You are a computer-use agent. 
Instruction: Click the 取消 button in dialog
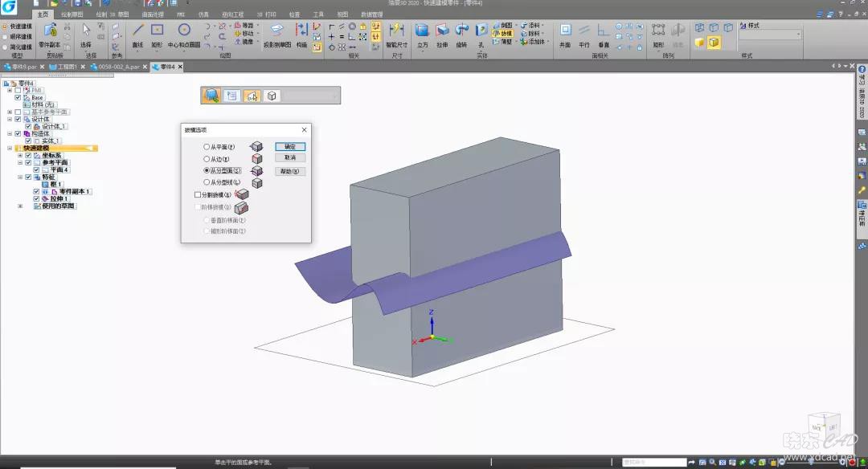click(290, 158)
